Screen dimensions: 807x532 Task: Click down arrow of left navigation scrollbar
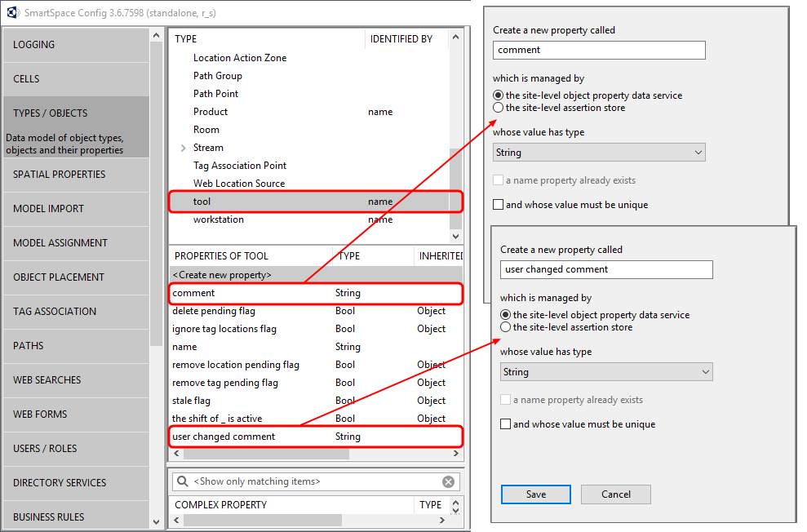click(157, 521)
